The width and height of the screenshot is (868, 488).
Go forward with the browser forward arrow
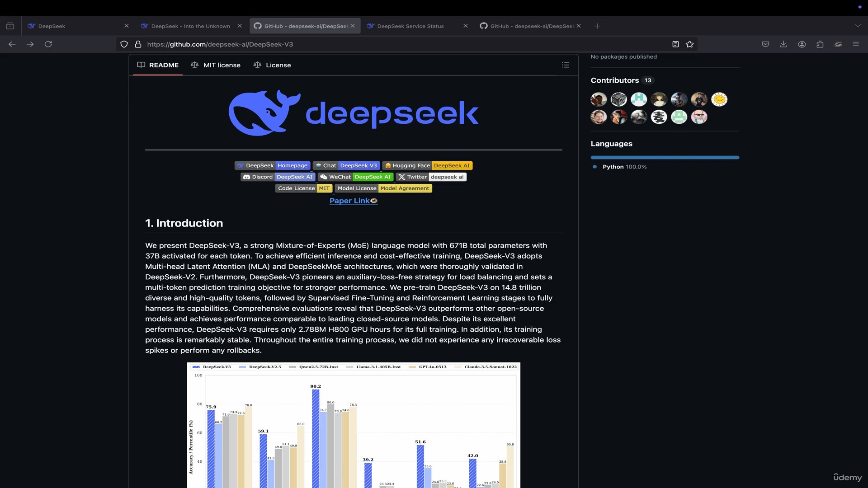(x=30, y=44)
